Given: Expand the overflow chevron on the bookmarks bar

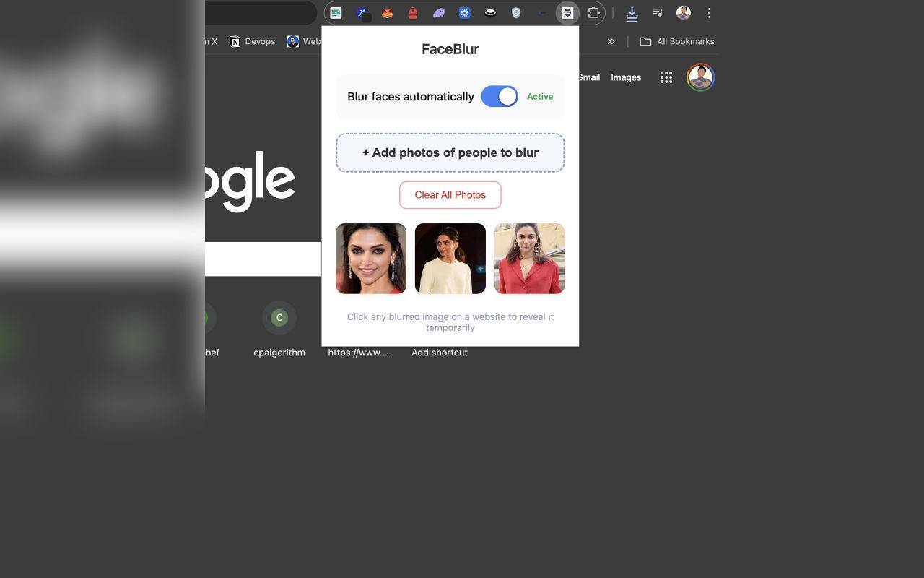Looking at the screenshot, I should click(611, 41).
